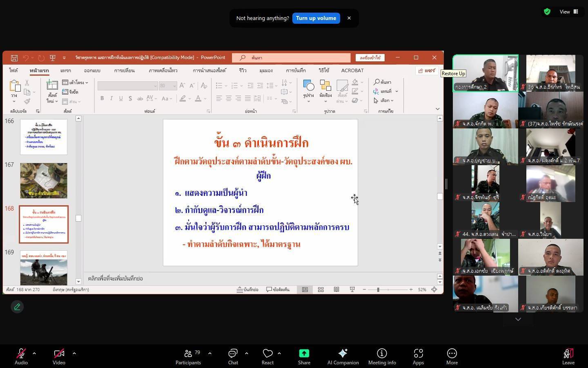Image resolution: width=588 pixels, height=368 pixels.
Task: Expand the audio options arrow
Action: coord(34,353)
